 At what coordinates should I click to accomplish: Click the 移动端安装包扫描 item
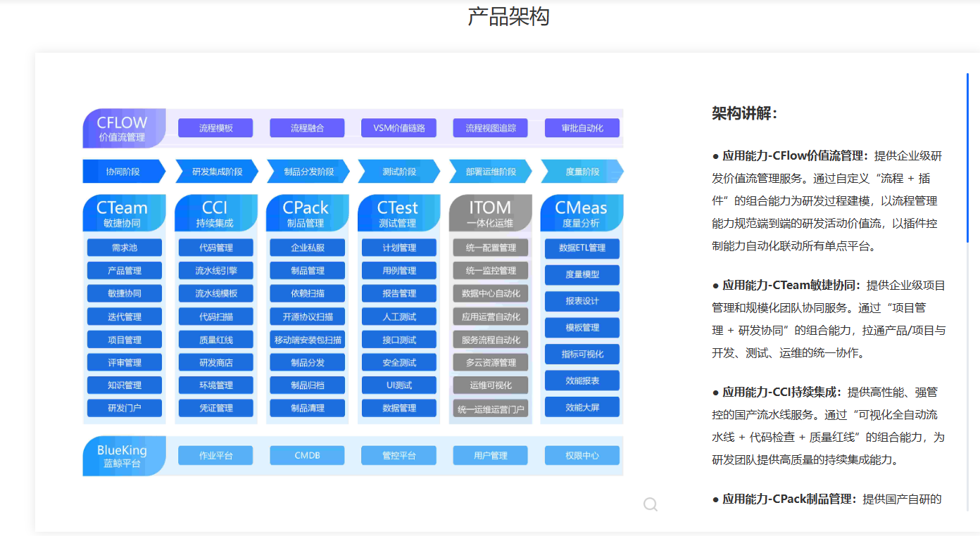[308, 340]
